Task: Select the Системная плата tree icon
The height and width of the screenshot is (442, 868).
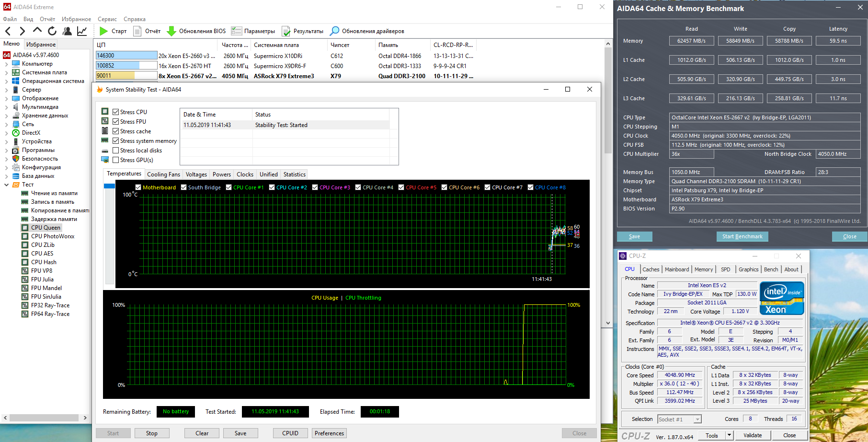Action: tap(16, 72)
